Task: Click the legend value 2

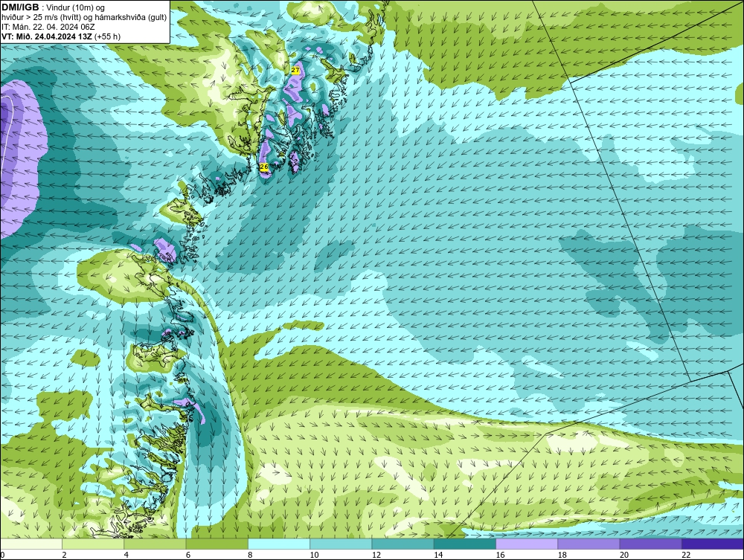Action: coord(64,555)
